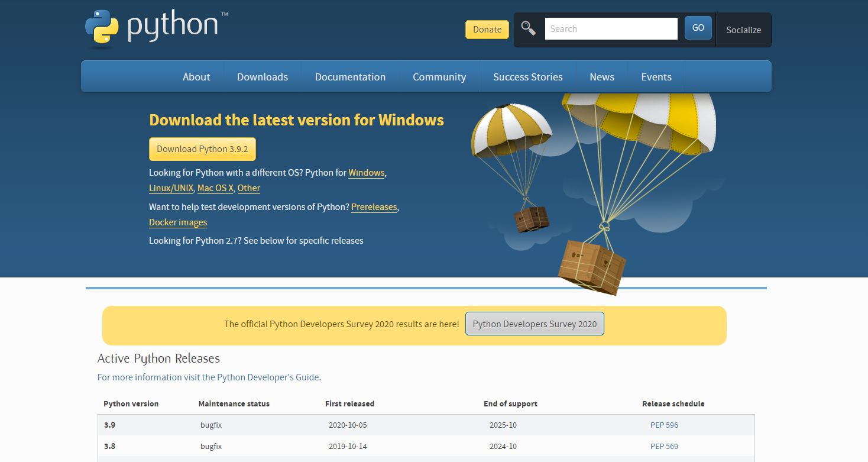Open the Prereleases link
Viewport: 868px width, 462px height.
374,207
